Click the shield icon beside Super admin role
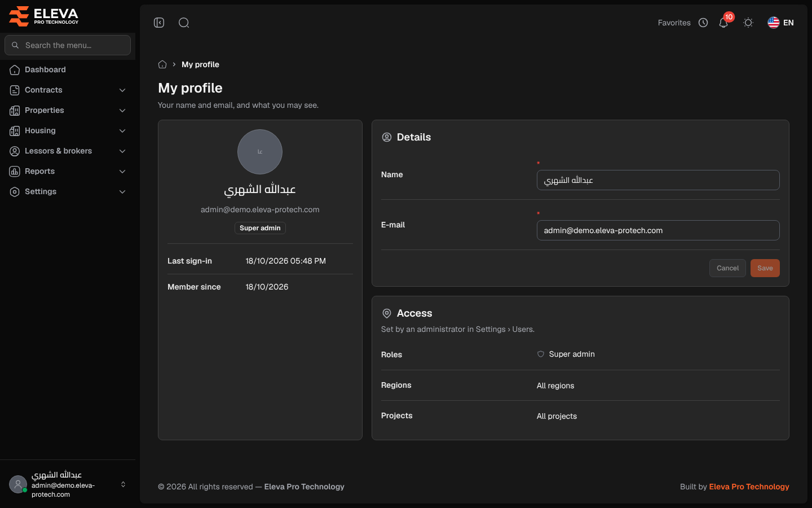The width and height of the screenshot is (812, 508). [x=541, y=354]
